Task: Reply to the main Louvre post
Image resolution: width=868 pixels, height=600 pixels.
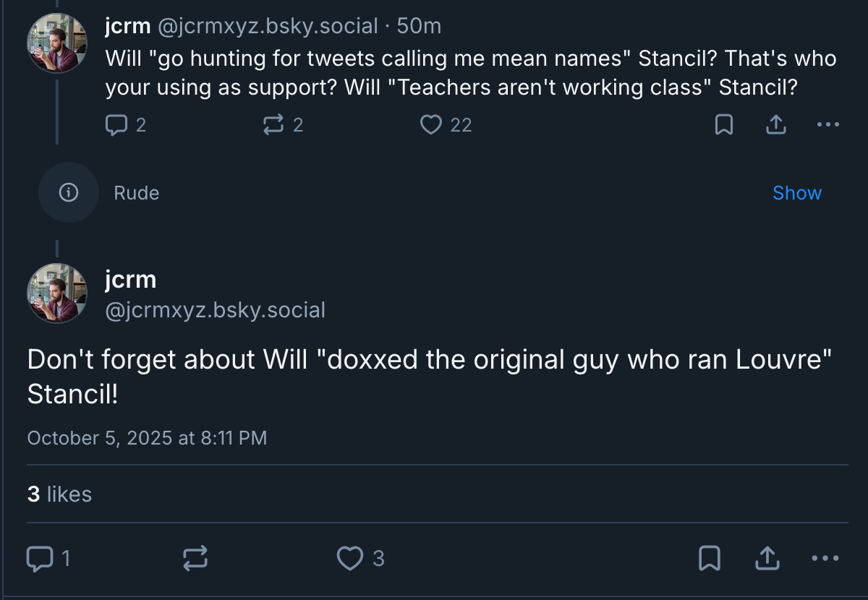Action: pyautogui.click(x=39, y=558)
